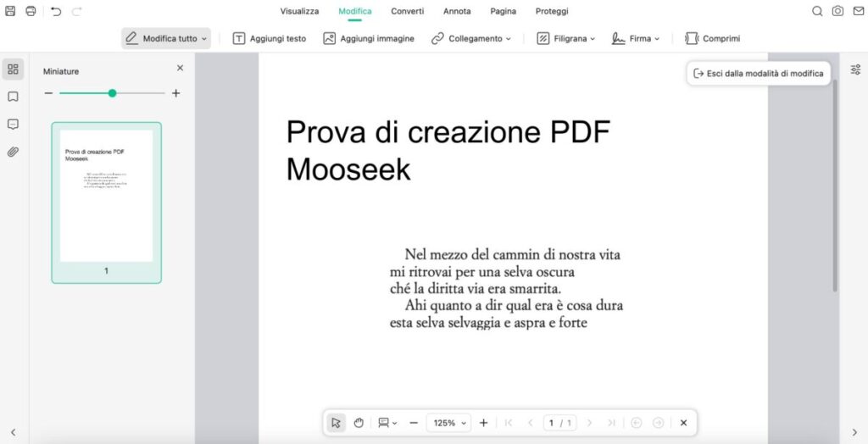Viewport: 868px width, 444px height.
Task: Click the line 'Nel mezzo del cammin'
Action: (513, 255)
